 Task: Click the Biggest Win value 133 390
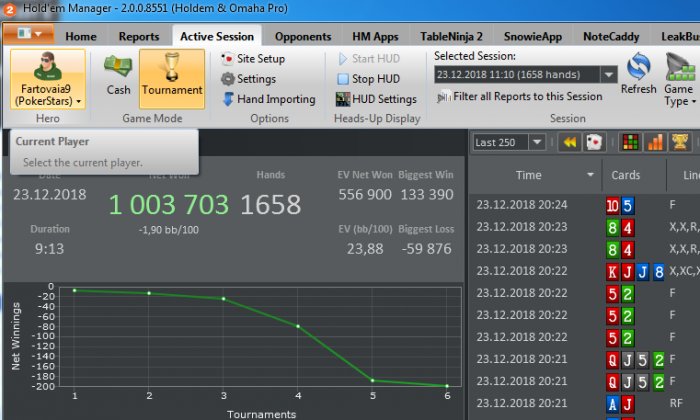point(427,195)
